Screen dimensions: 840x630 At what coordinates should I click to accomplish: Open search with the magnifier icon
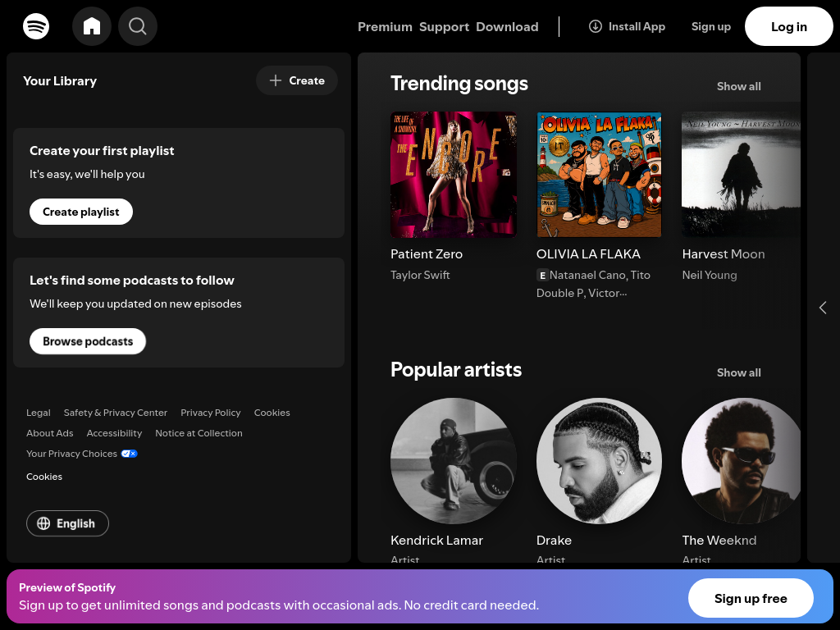coord(138,26)
